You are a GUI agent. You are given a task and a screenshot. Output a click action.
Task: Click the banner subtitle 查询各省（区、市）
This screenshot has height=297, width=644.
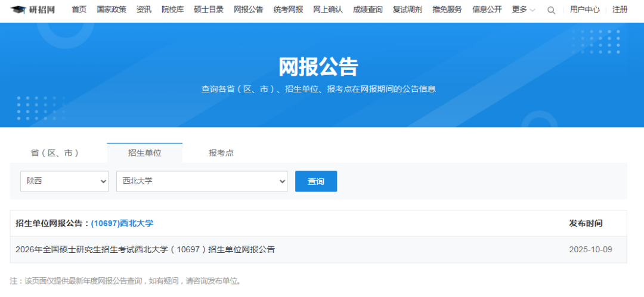(x=318, y=89)
